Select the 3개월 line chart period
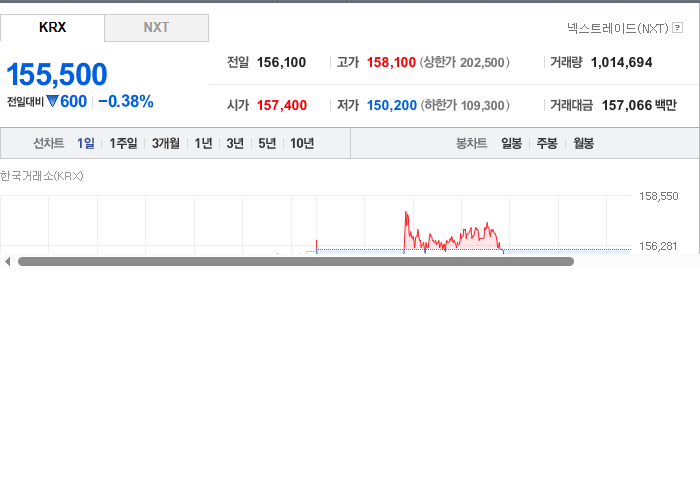700x490 pixels. click(166, 143)
